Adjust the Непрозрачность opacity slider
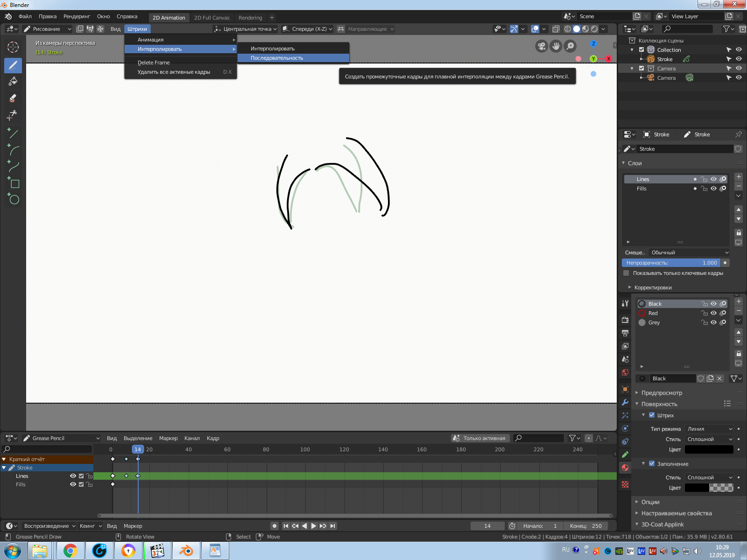The height and width of the screenshot is (560, 747). click(x=671, y=263)
